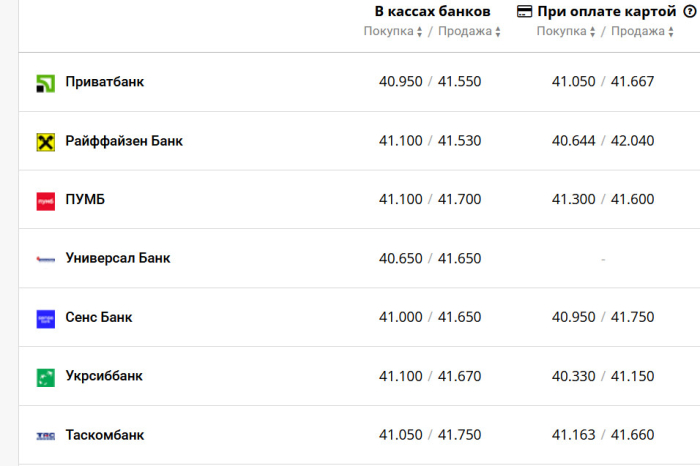Open the Райффайзен Банк link
This screenshot has height=466, width=700.
(124, 141)
